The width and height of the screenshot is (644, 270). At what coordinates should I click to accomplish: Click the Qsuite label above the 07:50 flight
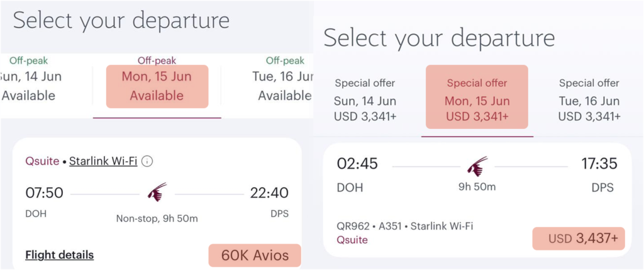[x=43, y=161]
